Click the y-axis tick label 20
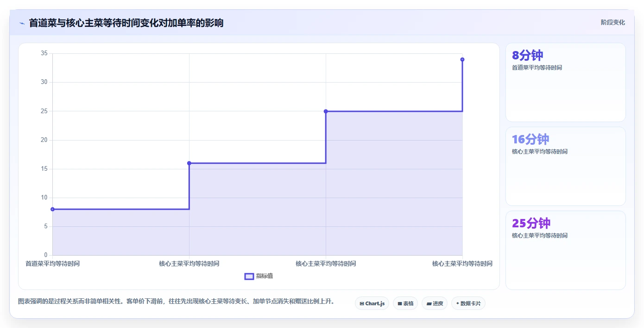644x328 pixels. tap(44, 140)
